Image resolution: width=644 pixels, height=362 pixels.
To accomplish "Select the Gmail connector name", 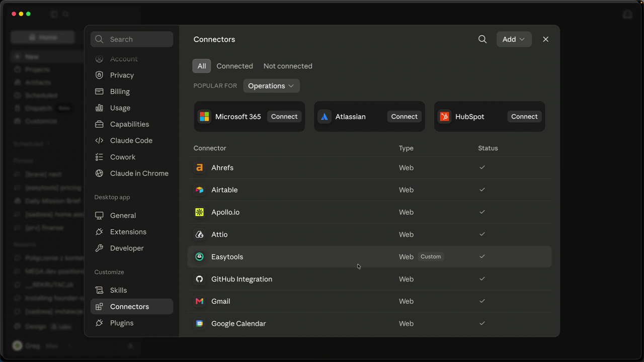I will [x=220, y=301].
